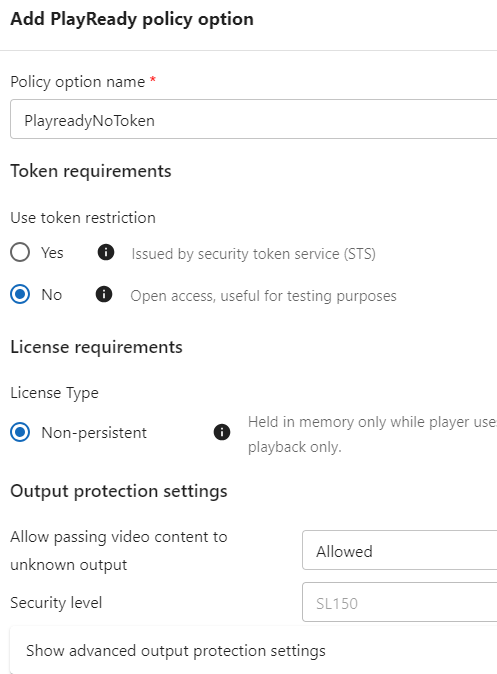Click 'Issued by security token service (STS)' text

[x=254, y=254]
